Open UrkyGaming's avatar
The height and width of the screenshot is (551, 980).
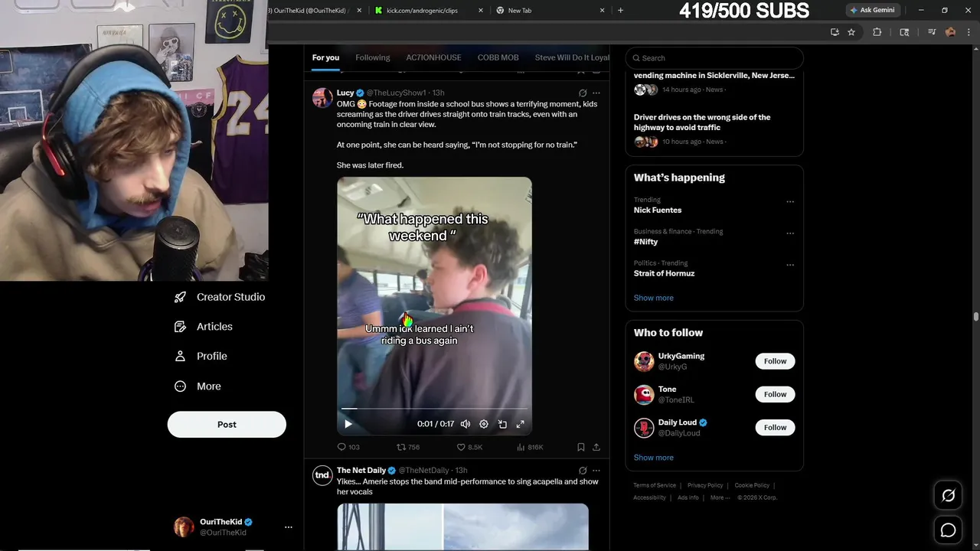(x=644, y=361)
